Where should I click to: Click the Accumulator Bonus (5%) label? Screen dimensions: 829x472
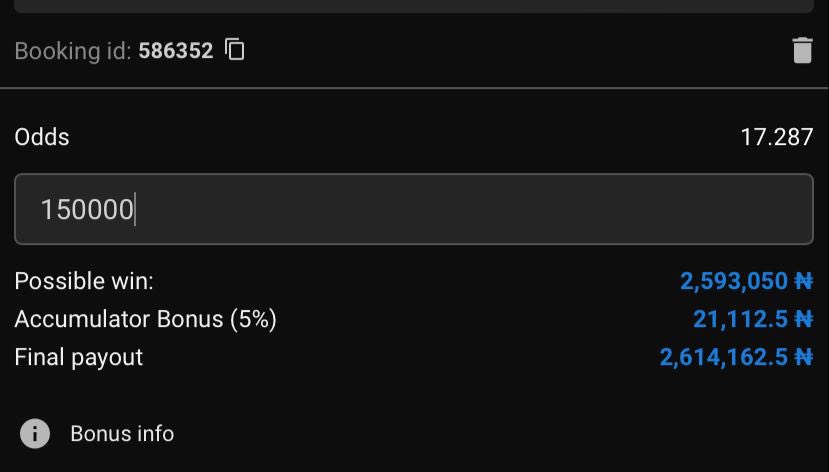point(145,319)
